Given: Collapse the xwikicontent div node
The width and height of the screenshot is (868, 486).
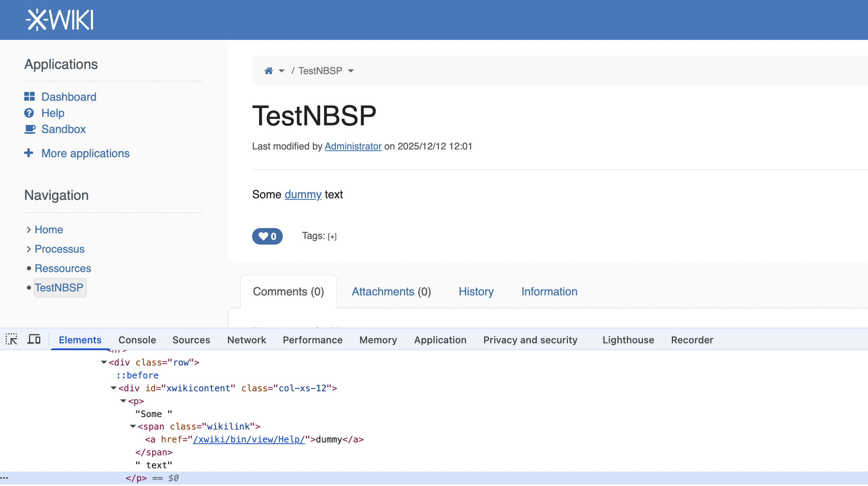Looking at the screenshot, I should click(114, 388).
